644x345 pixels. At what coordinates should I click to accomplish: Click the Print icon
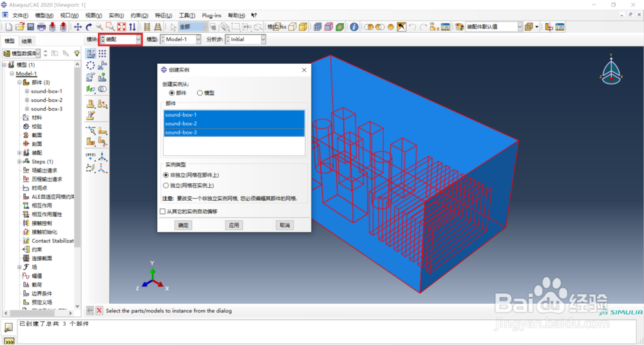[41, 27]
